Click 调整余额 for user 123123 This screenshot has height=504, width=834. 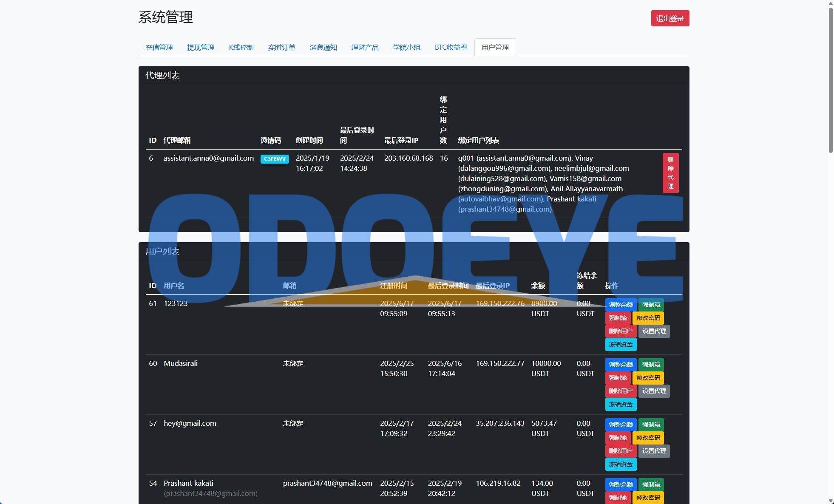tap(621, 305)
